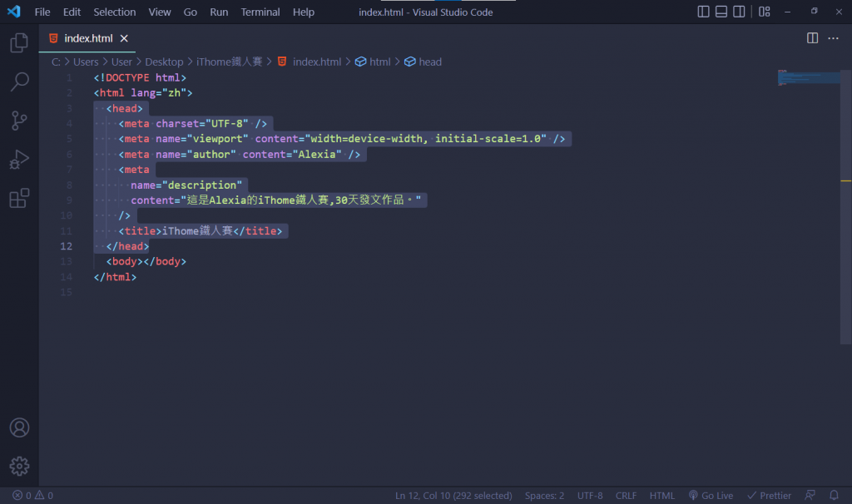Expand the C: breadcrumb
The height and width of the screenshot is (504, 852).
coord(56,62)
